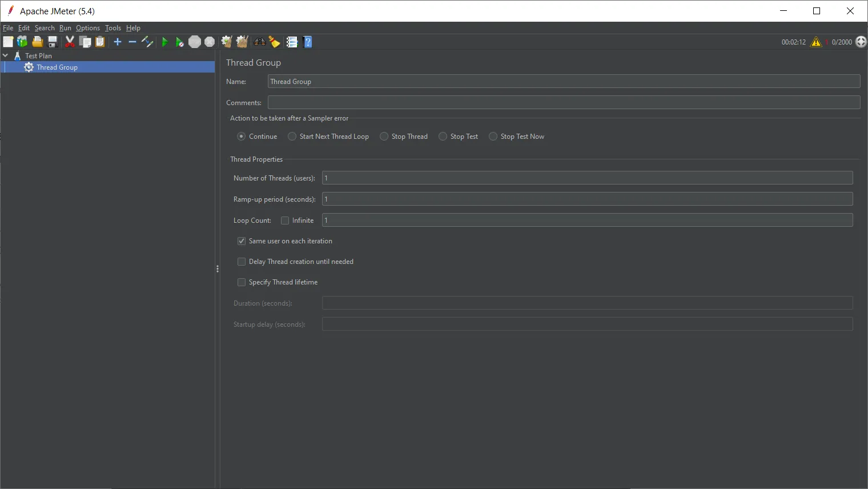Enable the Infinite loop checkbox
The width and height of the screenshot is (868, 489).
(x=285, y=221)
